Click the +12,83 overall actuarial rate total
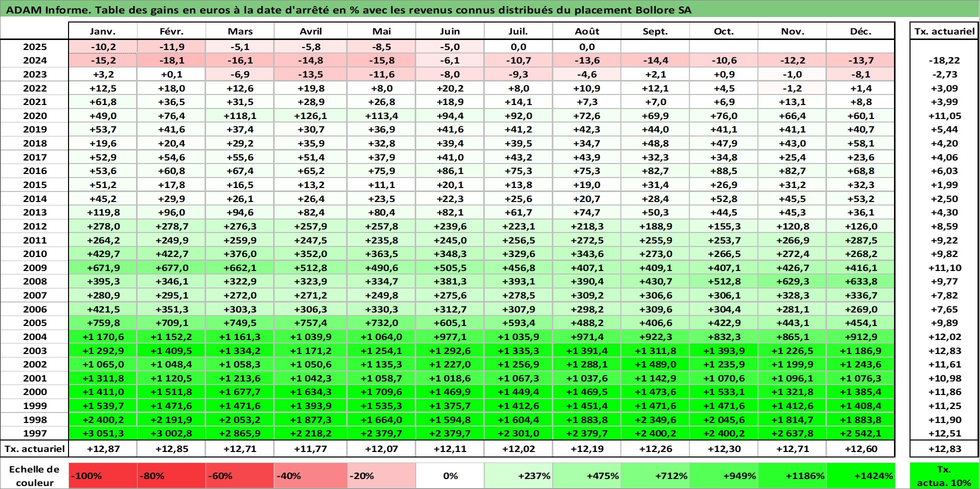This screenshot has height=489, width=980. coord(944,449)
